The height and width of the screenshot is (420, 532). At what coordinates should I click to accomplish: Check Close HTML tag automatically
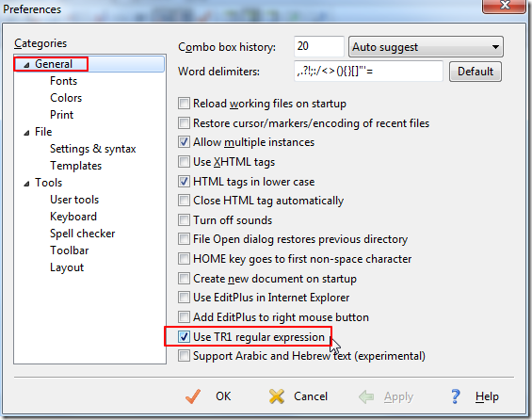pyautogui.click(x=184, y=201)
